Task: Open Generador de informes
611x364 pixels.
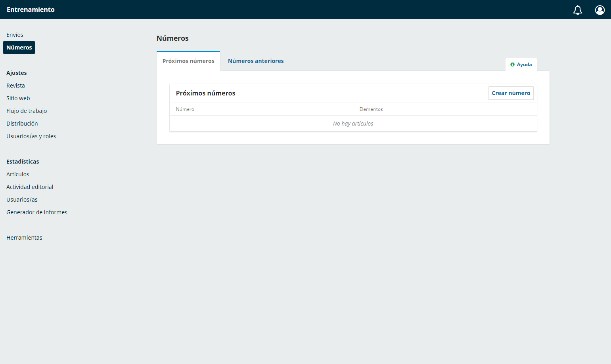Action: (x=37, y=212)
